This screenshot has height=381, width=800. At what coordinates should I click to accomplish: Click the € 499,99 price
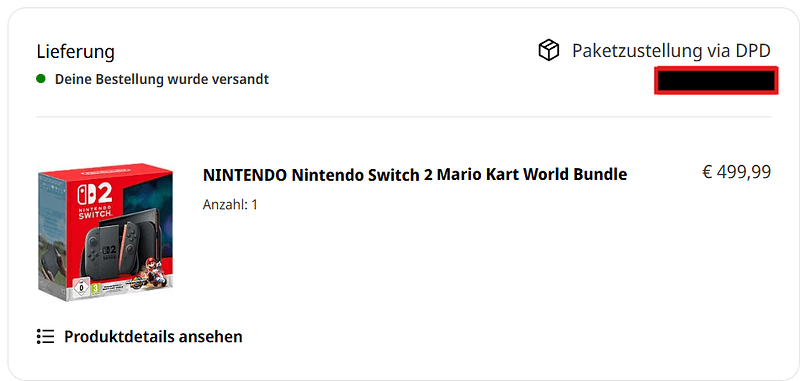click(x=737, y=172)
